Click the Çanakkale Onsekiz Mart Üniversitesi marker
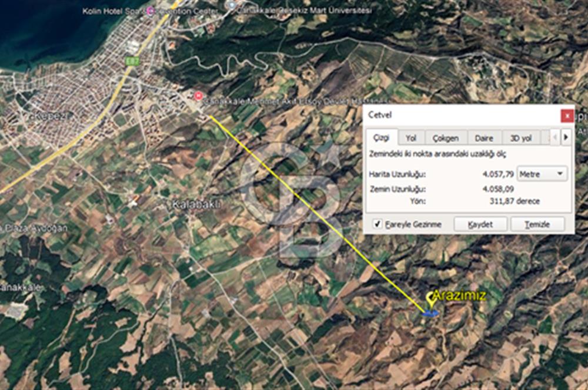The height and width of the screenshot is (390, 588). pos(232,5)
